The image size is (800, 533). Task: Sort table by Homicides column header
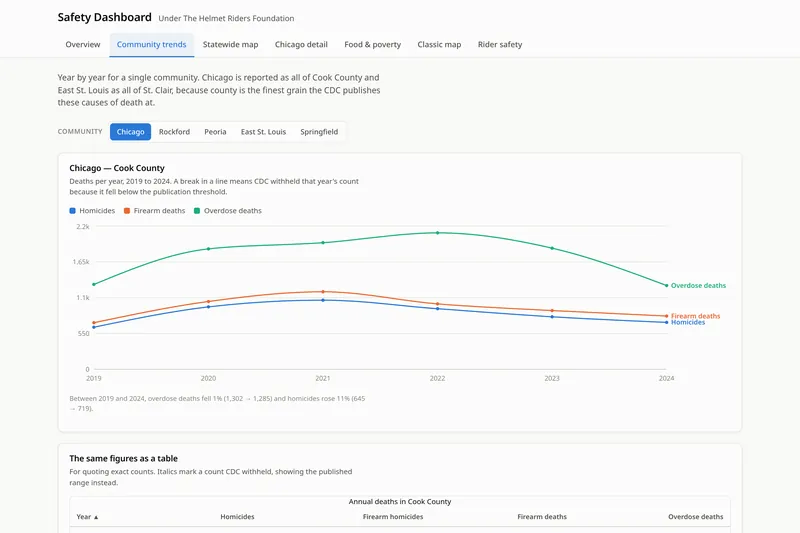click(237, 517)
